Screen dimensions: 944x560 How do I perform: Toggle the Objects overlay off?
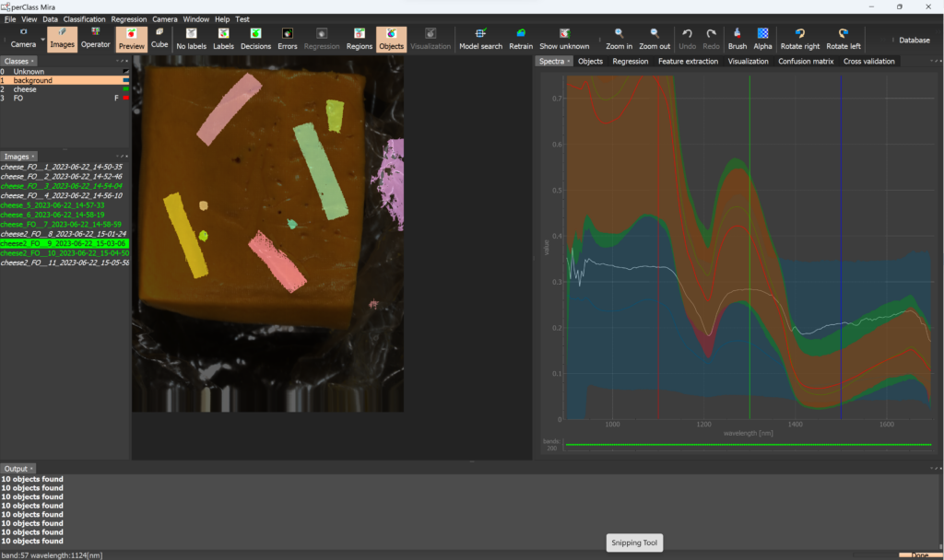coord(391,38)
